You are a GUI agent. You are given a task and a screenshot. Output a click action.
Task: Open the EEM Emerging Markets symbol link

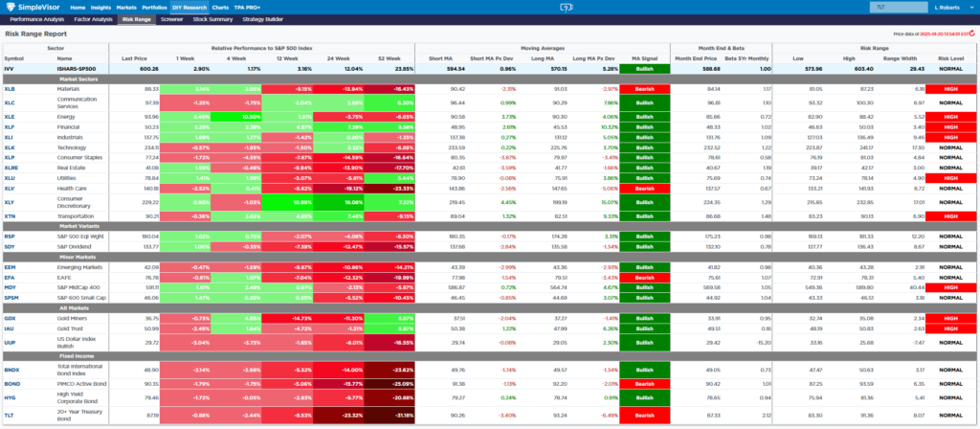10,267
